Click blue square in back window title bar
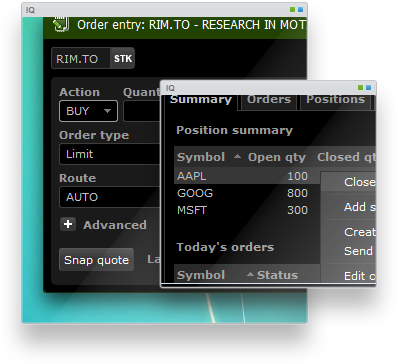This screenshot has width=398, height=364. [x=300, y=10]
